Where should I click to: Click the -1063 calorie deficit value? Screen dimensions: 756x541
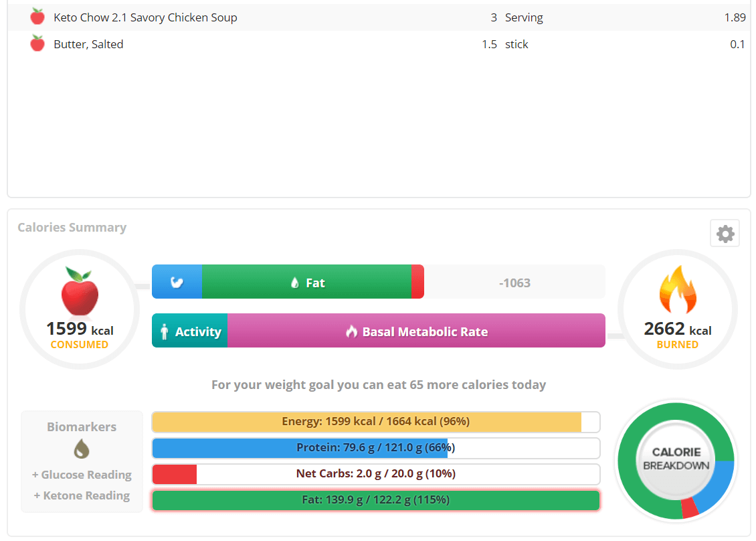(x=515, y=283)
